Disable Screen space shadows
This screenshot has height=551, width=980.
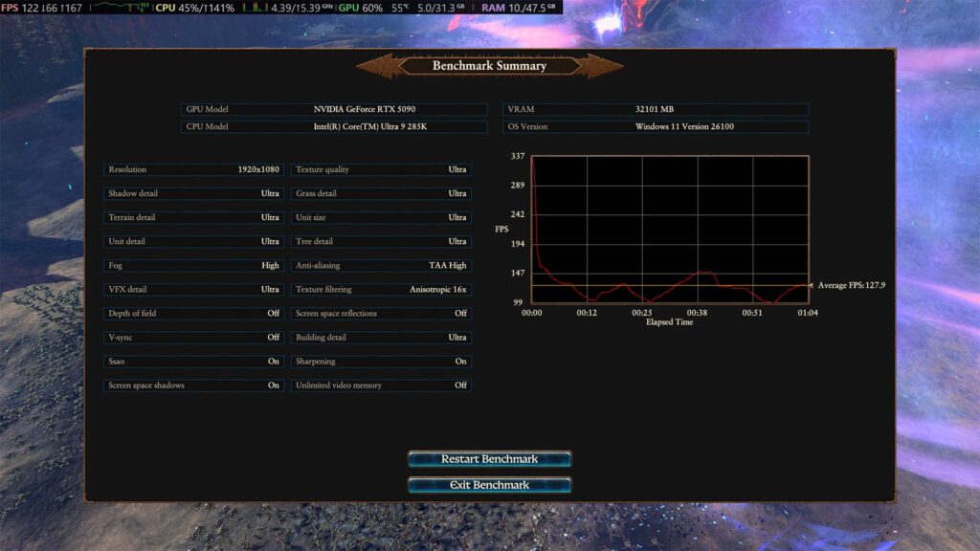click(191, 385)
